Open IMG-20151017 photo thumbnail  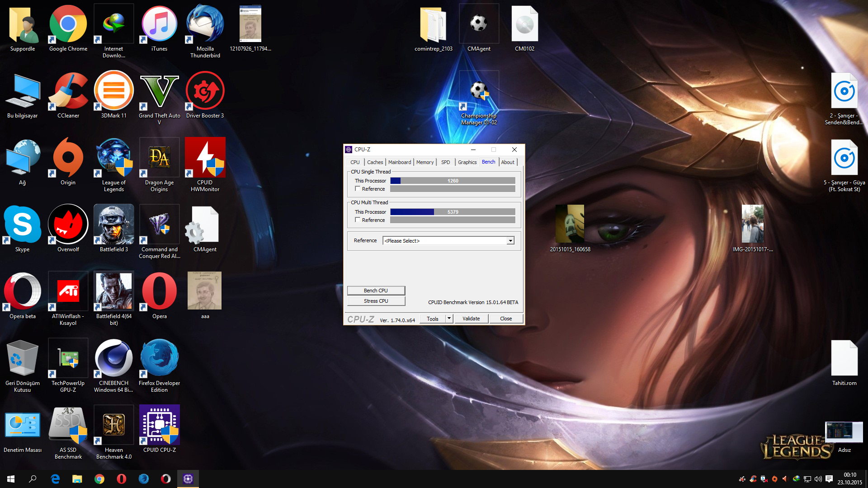(x=753, y=224)
